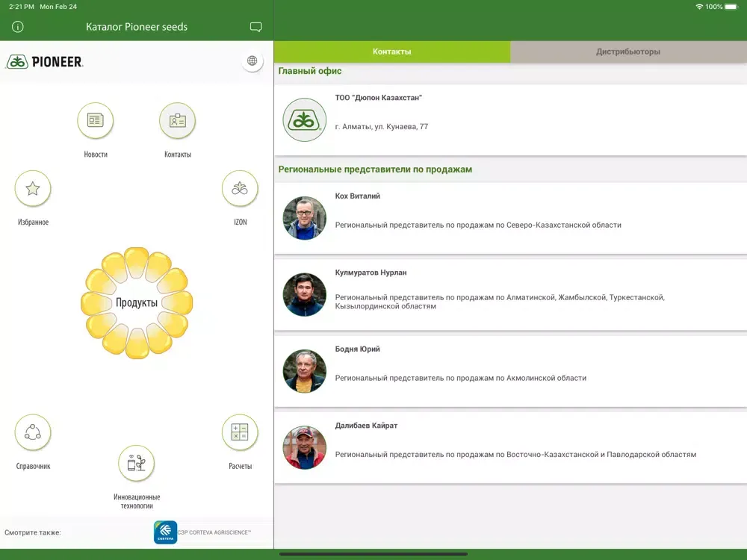Viewport: 747px width, 560px height.
Task: Open the chat message icon in the header
Action: click(x=255, y=27)
